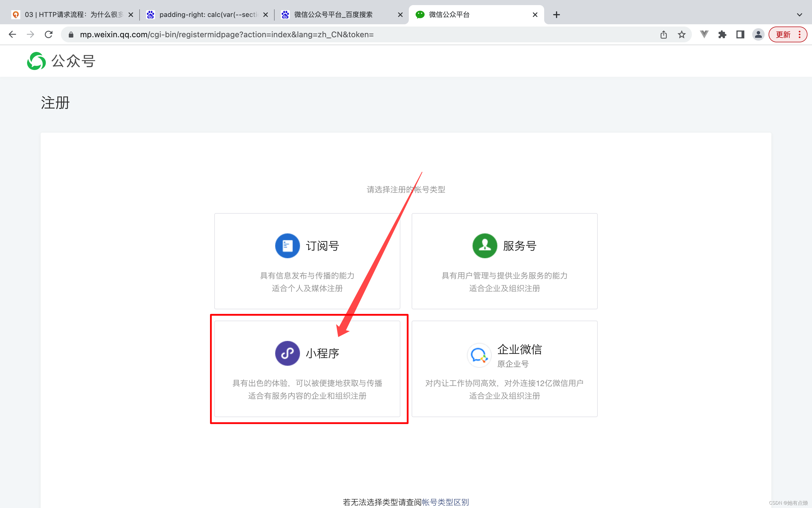Close the 微信公众平台 tab
Viewport: 812px width, 508px height.
[535, 15]
